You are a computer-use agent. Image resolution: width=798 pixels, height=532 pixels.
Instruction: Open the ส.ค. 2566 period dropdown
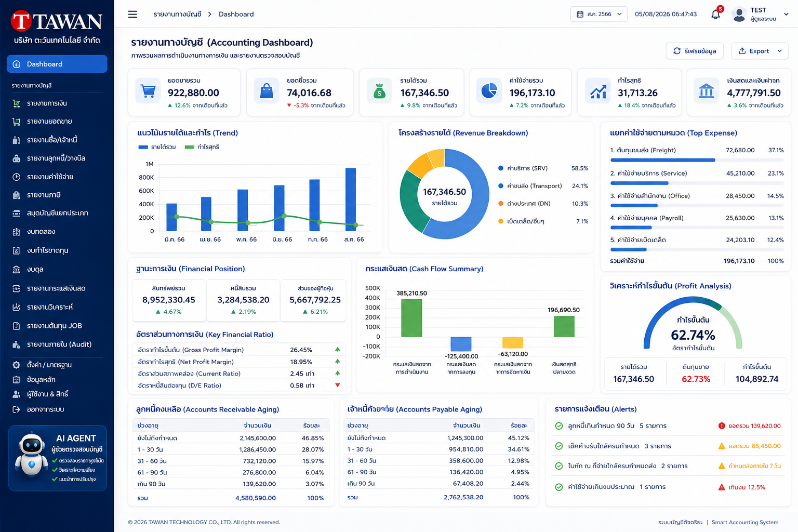coord(598,14)
